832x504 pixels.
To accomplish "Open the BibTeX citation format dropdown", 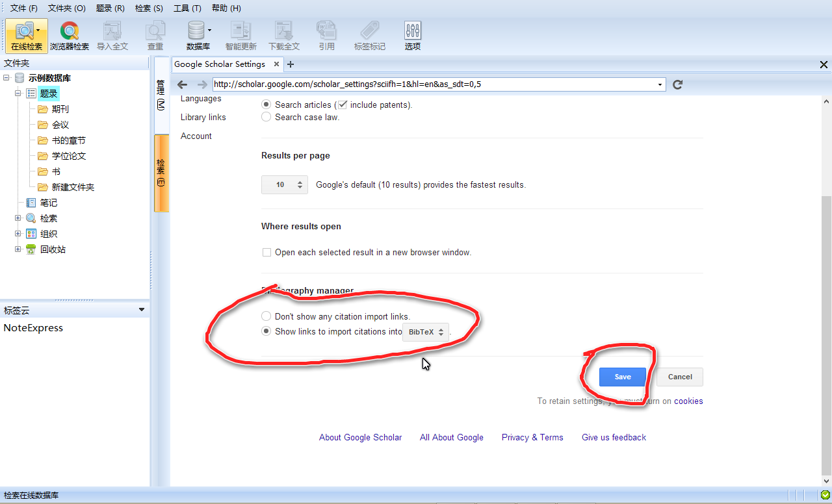I will click(426, 332).
